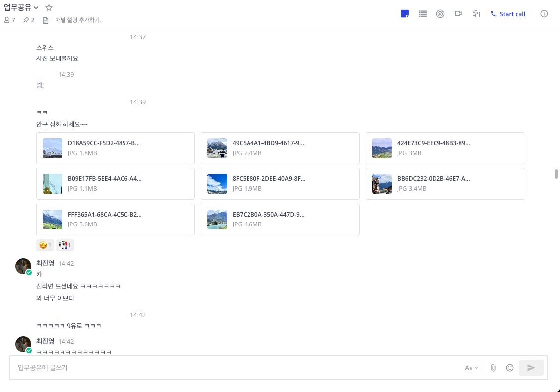Viewport: 560px width, 392px height.
Task: Toggle the star-eyes emoji reaction
Action: [x=45, y=245]
